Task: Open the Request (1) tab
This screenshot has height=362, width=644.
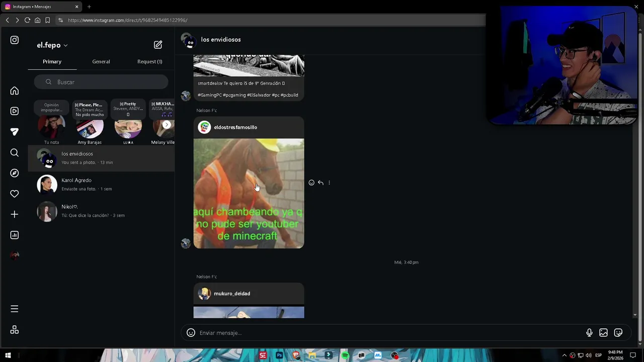Action: click(149, 61)
